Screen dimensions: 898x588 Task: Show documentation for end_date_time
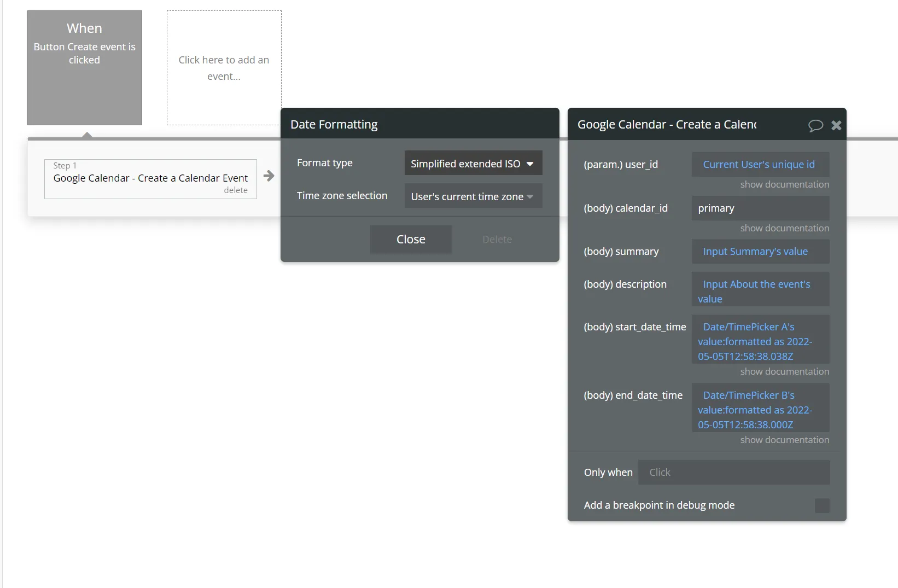coord(784,440)
